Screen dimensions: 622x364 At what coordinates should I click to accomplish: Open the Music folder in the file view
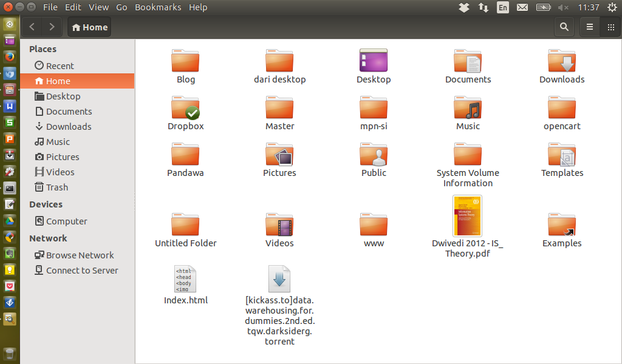[x=468, y=108]
